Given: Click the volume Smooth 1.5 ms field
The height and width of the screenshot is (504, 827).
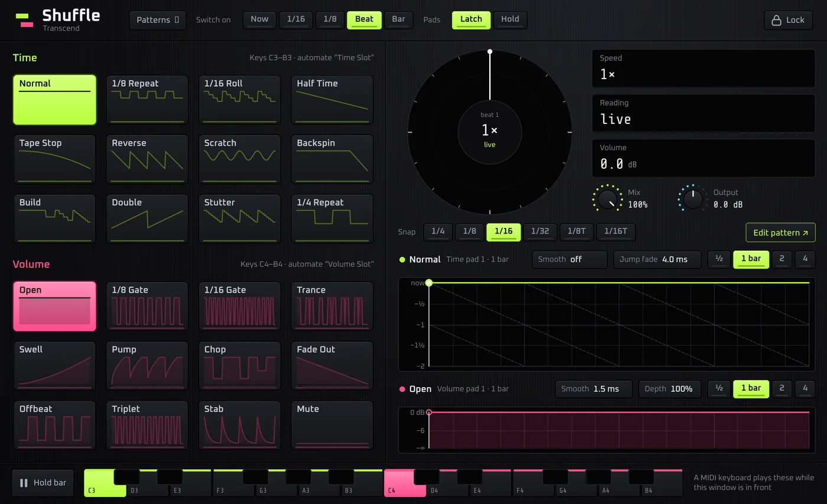Looking at the screenshot, I should coord(594,389).
